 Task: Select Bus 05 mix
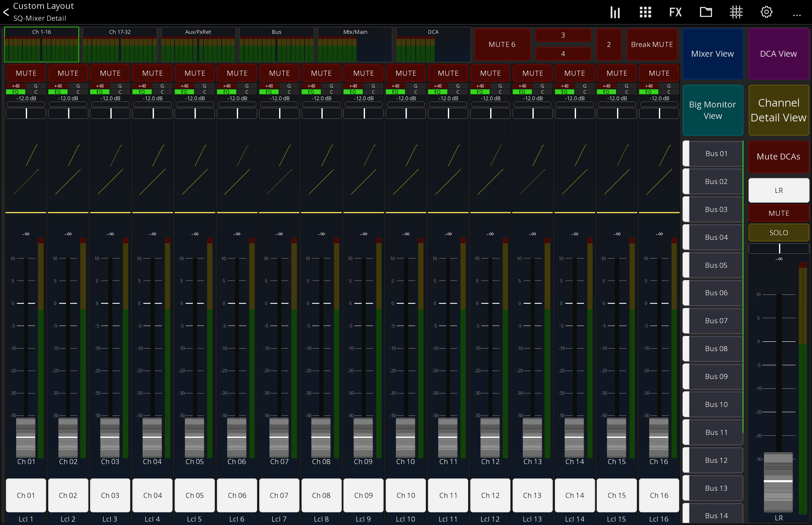(713, 265)
